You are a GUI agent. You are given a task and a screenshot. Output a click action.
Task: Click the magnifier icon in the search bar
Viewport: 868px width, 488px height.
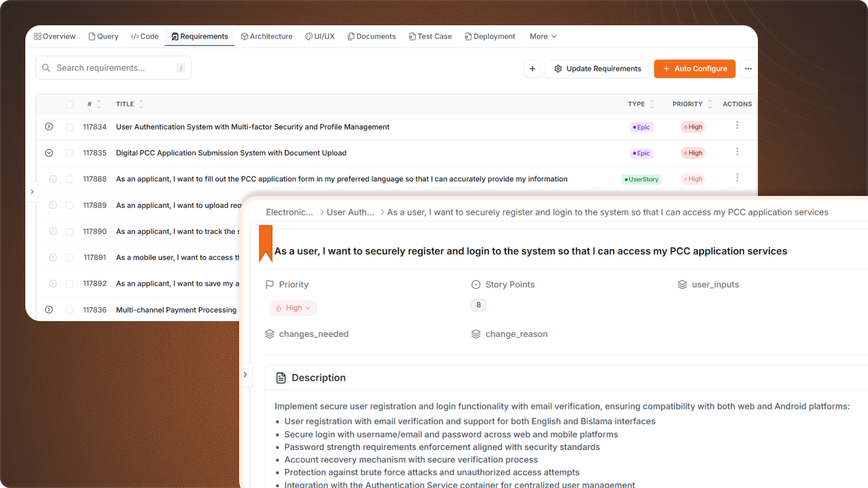click(46, 67)
